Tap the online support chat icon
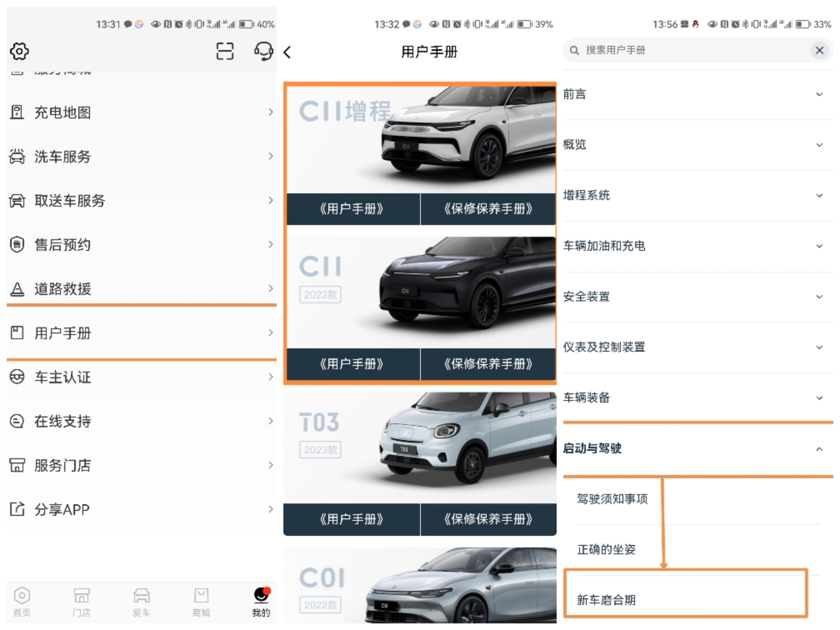The width and height of the screenshot is (840, 630). click(x=17, y=421)
